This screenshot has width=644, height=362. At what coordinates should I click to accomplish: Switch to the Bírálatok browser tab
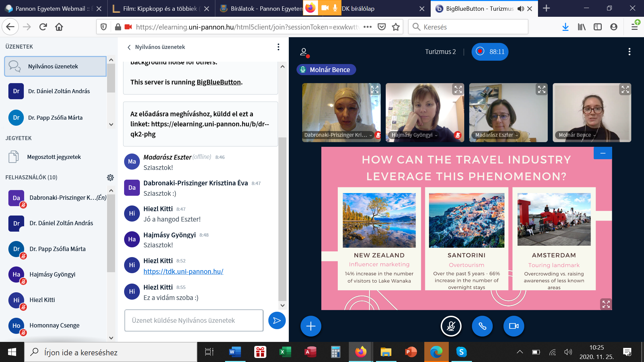coord(262,9)
